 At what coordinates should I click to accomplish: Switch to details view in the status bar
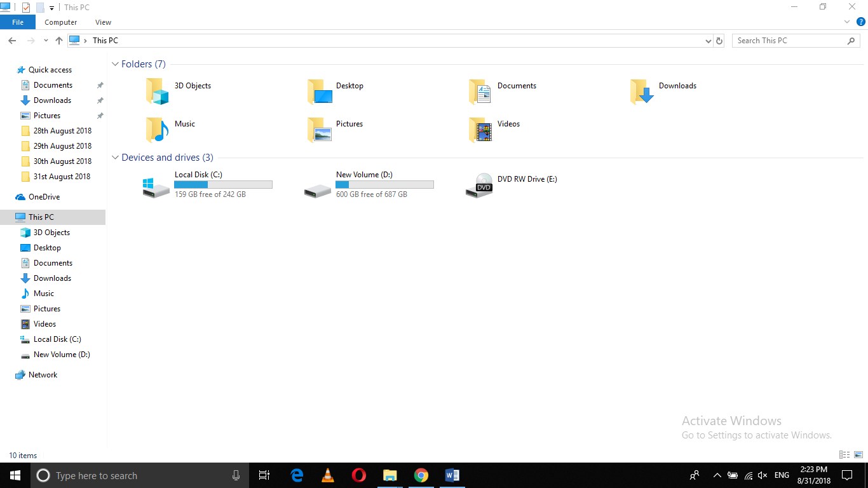[844, 455]
